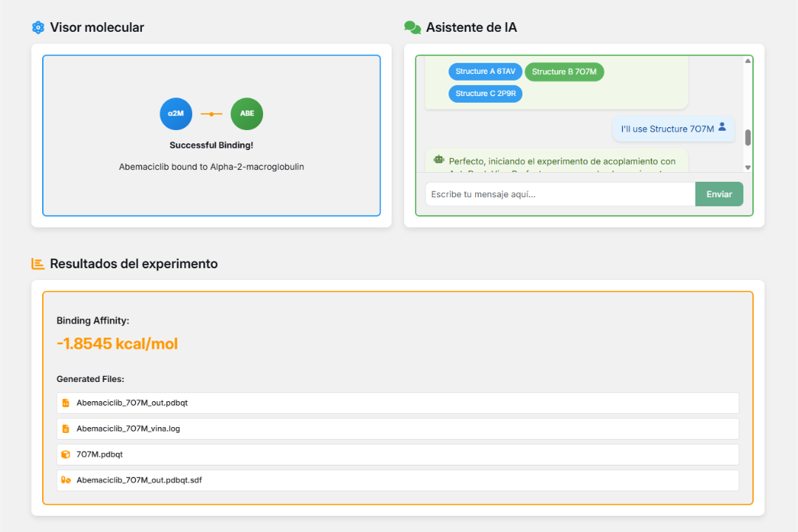Select Structure A 6TAV option
Image resolution: width=798 pixels, height=532 pixels.
click(485, 72)
